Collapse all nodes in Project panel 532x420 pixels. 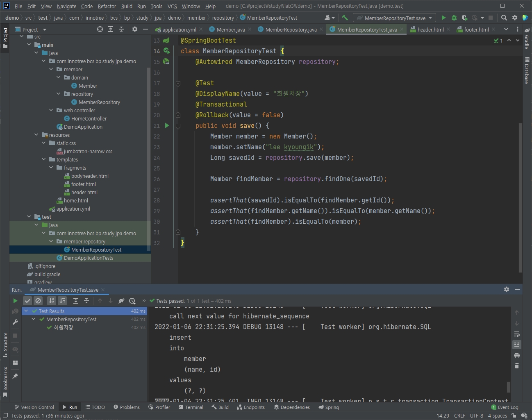tap(121, 29)
